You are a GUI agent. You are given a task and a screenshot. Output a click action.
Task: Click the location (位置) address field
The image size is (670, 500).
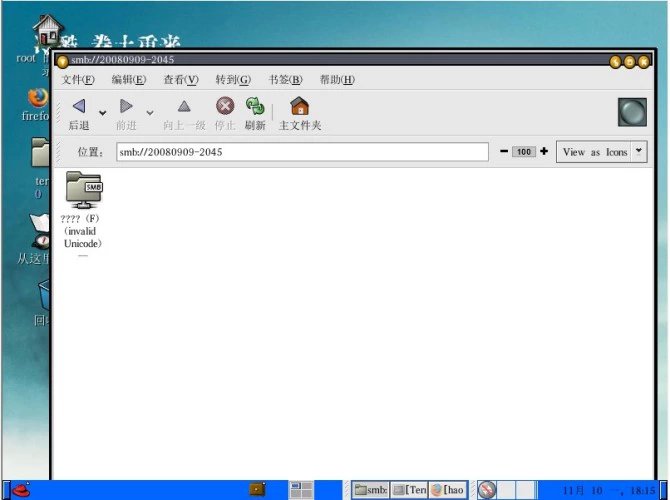[300, 152]
